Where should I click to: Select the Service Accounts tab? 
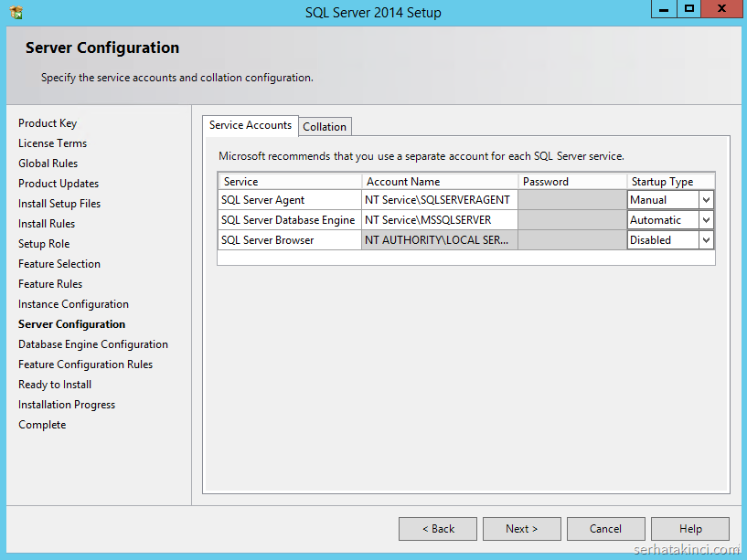tap(251, 125)
